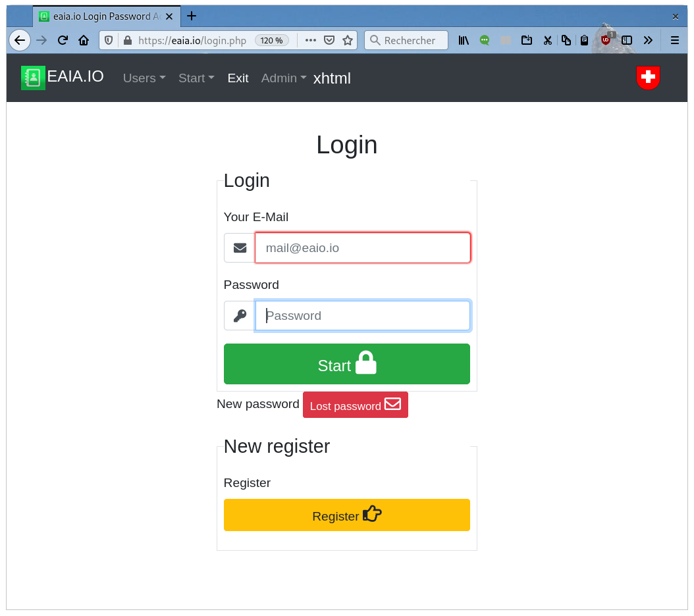694x616 pixels.
Task: Bookmark this page with the star
Action: point(348,40)
